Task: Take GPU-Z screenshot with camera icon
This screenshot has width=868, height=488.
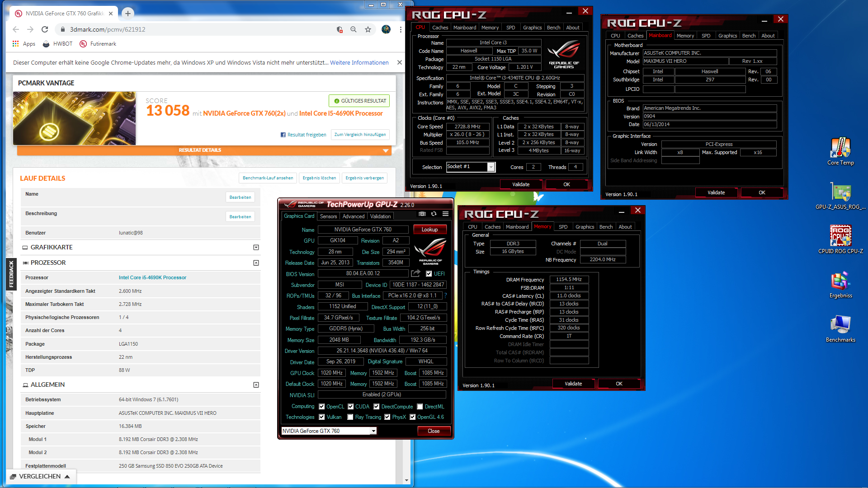Action: point(422,214)
